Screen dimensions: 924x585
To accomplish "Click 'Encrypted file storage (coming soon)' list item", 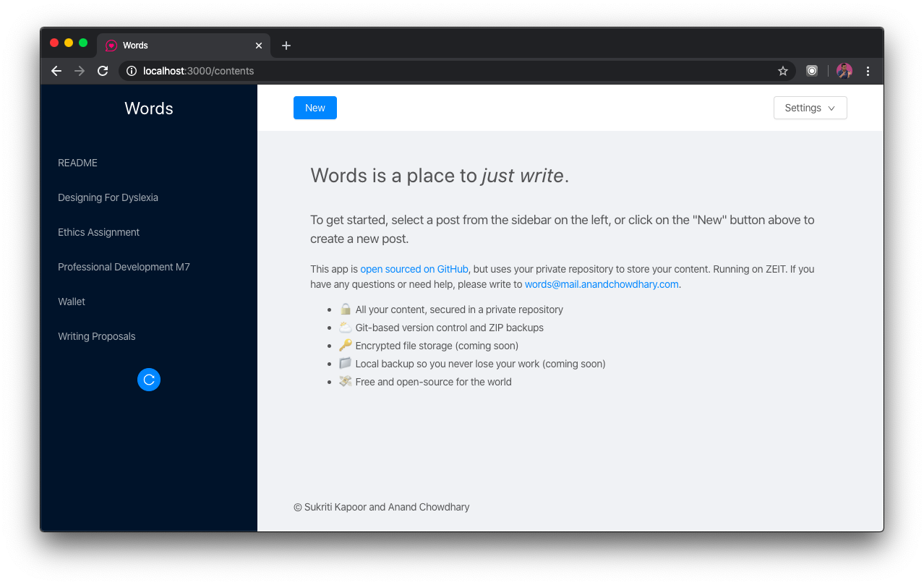I will tap(428, 346).
